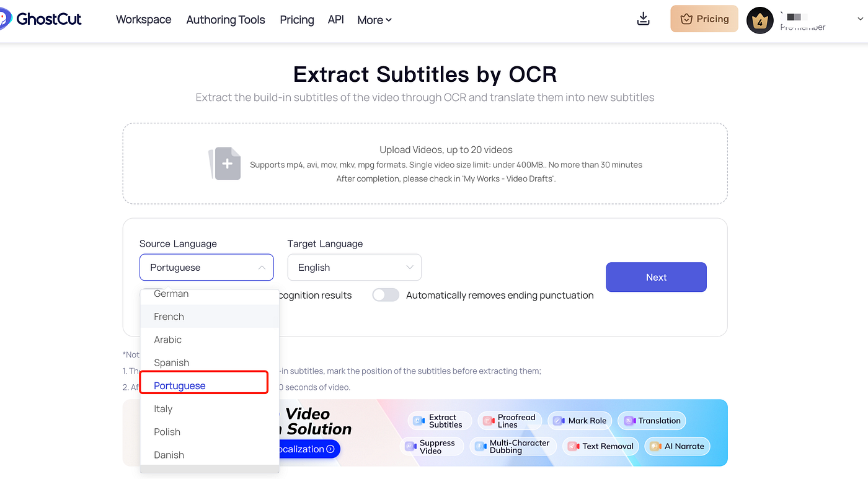Screen dimensions: 868x479
Task: Click the crown avatar profile icon
Action: click(759, 20)
